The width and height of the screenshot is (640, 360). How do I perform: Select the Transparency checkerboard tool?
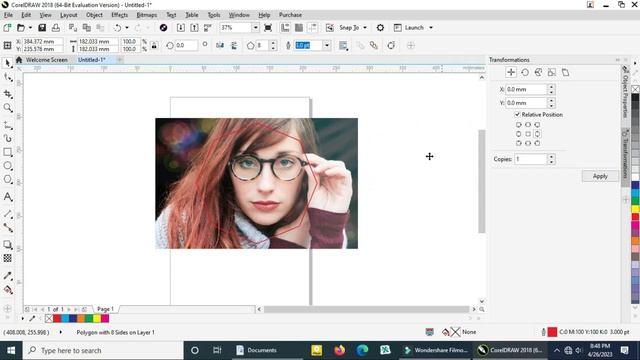7,258
